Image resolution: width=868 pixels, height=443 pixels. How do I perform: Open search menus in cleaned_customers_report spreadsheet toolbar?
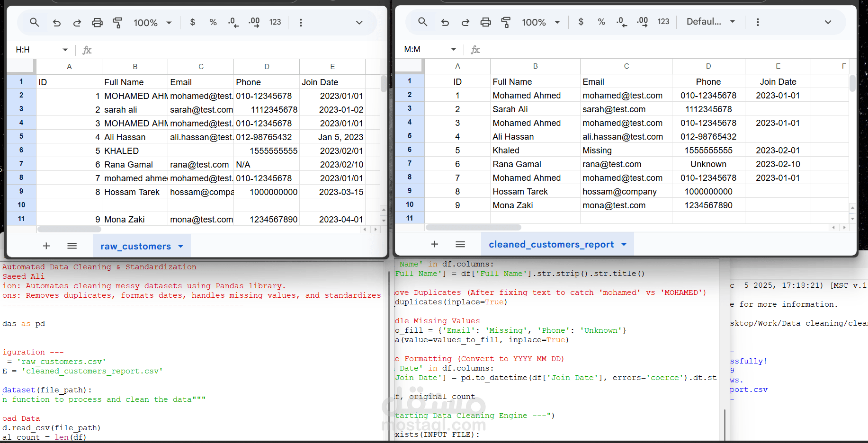[x=423, y=22]
